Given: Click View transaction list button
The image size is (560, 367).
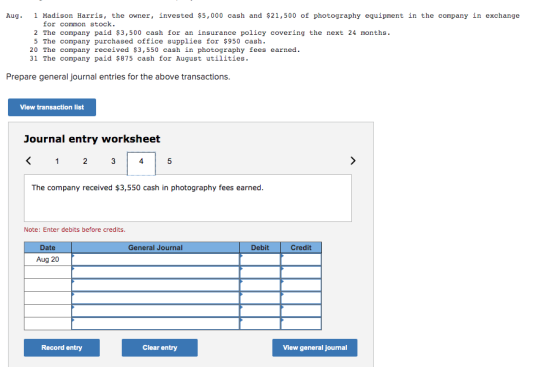Looking at the screenshot, I should (52, 107).
